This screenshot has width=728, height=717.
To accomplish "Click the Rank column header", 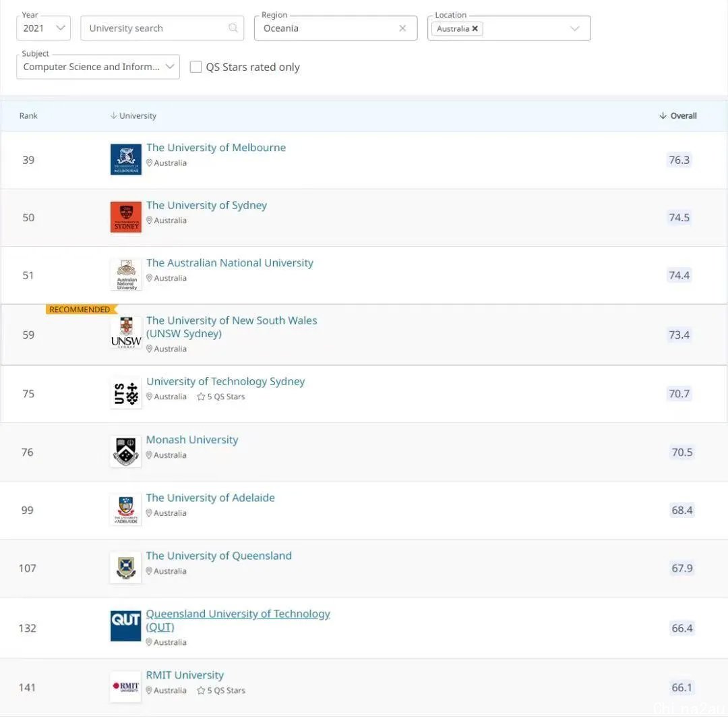I will tap(28, 116).
